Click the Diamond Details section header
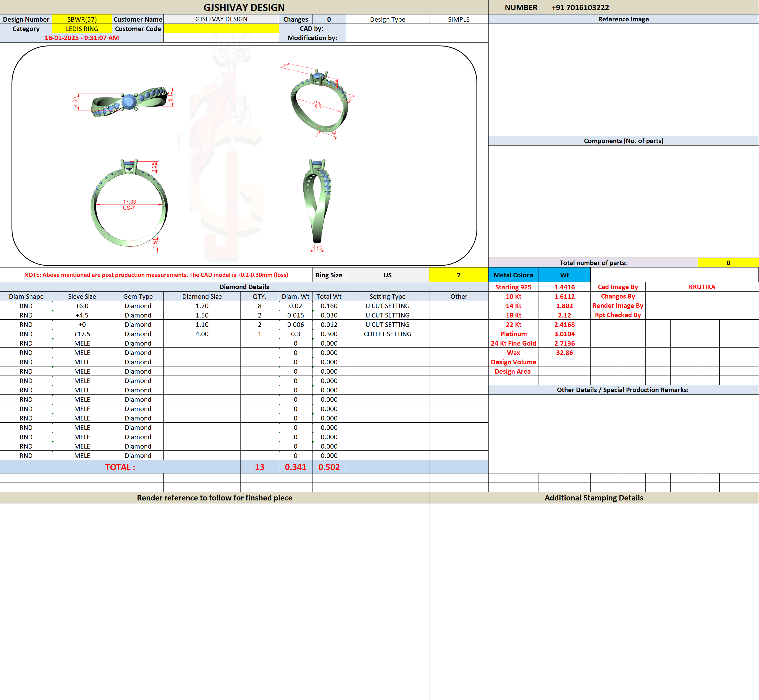 click(x=244, y=287)
